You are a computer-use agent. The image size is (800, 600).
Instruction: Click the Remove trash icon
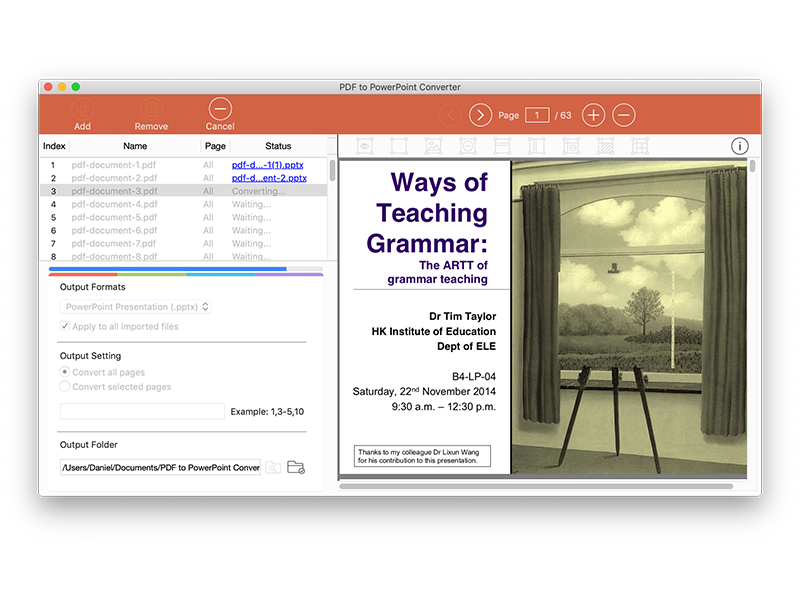[151, 109]
